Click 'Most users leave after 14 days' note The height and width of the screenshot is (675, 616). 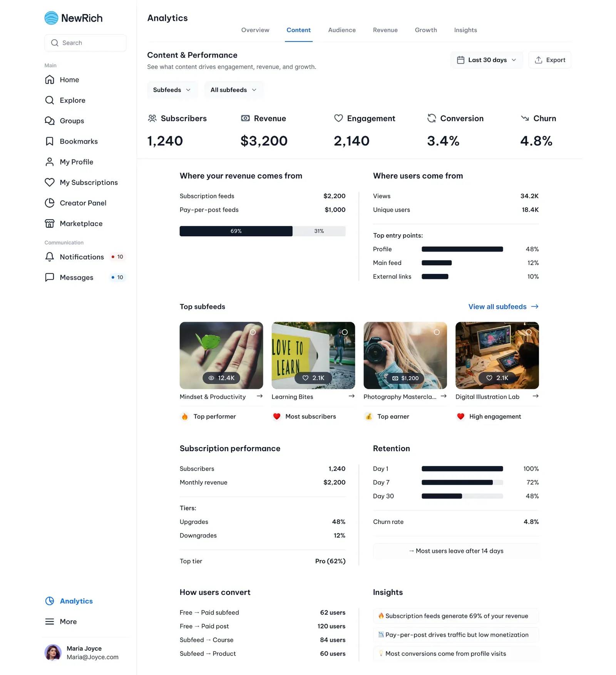[456, 551]
